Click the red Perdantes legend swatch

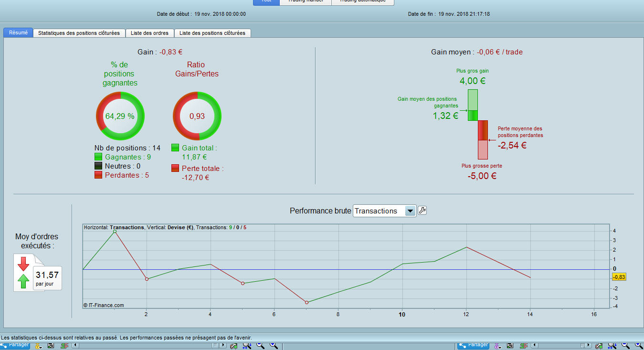(98, 175)
